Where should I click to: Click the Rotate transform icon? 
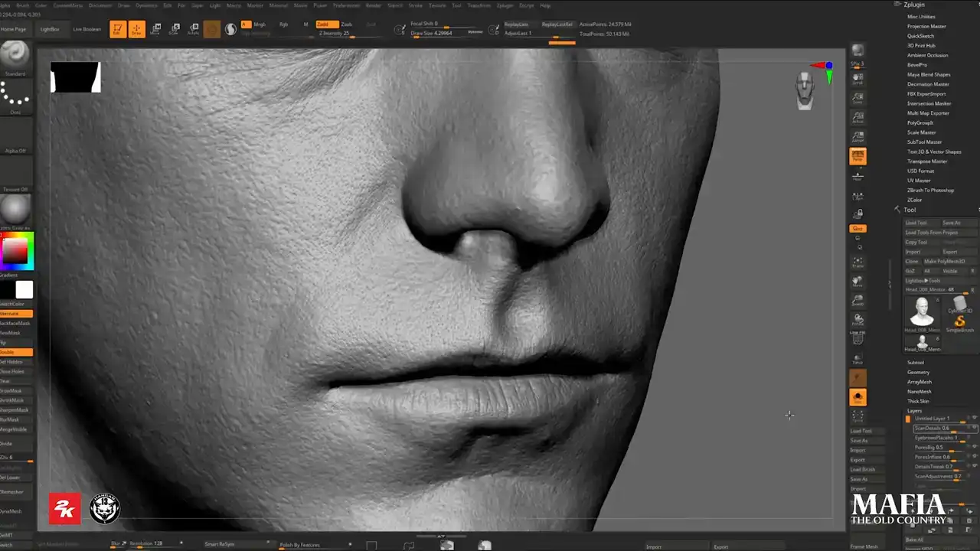tap(193, 29)
